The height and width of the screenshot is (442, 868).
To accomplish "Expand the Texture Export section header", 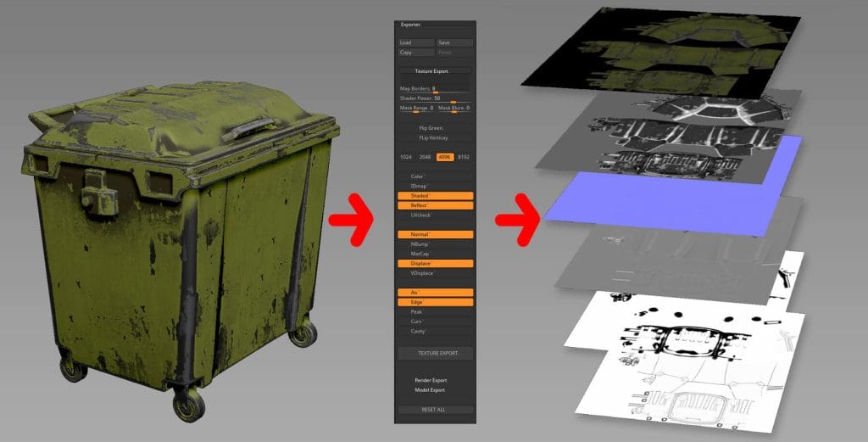I will coord(435,71).
